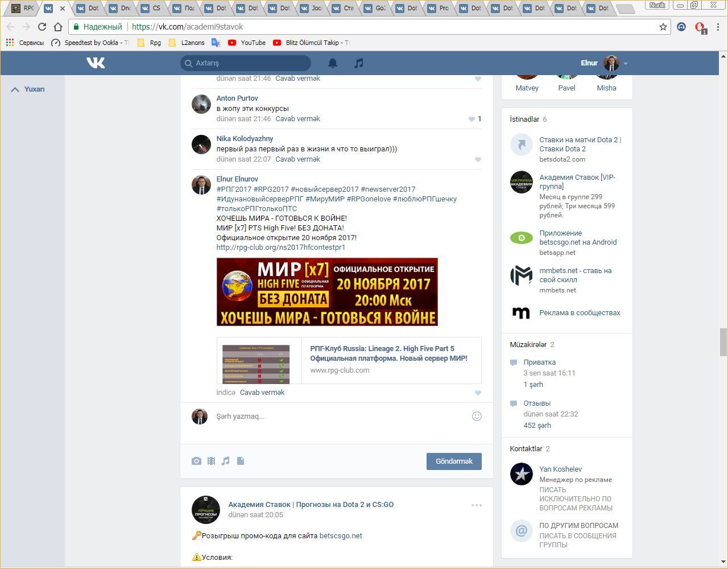Click the VK logo home icon

[x=96, y=63]
